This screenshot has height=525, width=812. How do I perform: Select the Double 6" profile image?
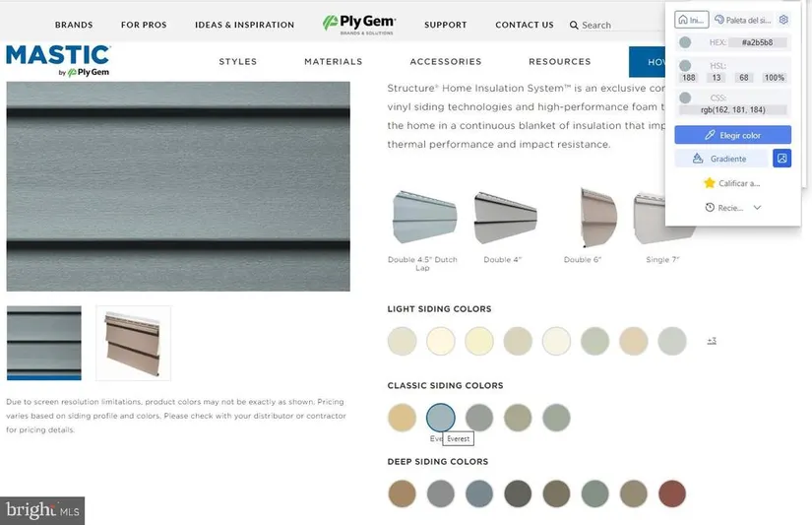point(598,217)
